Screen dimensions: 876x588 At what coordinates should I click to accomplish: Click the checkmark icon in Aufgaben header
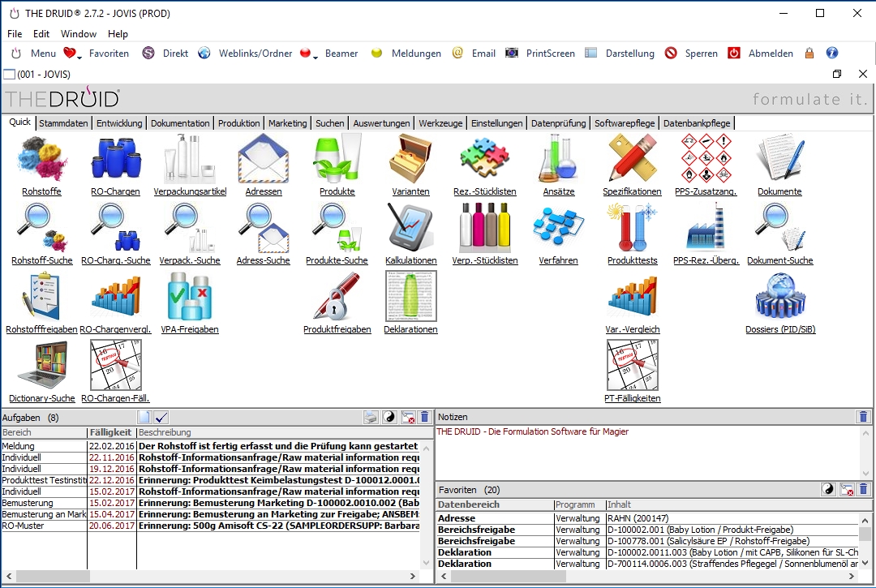click(x=161, y=417)
